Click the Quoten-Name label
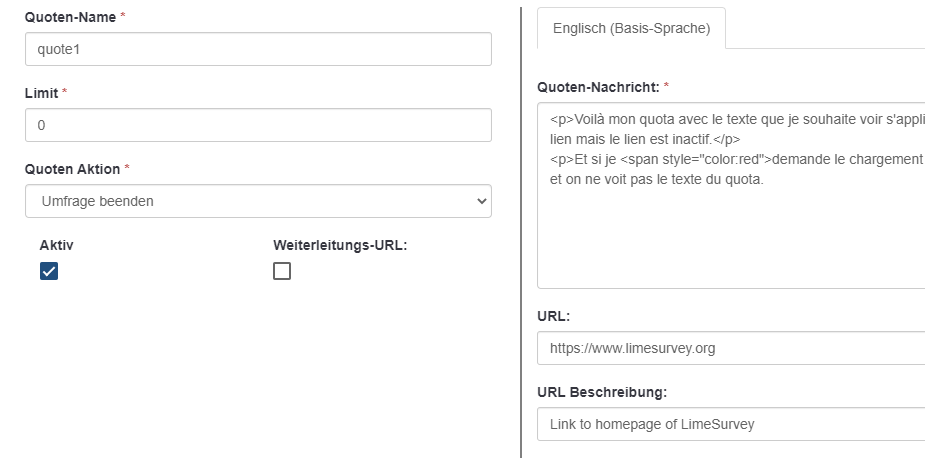 [x=68, y=17]
